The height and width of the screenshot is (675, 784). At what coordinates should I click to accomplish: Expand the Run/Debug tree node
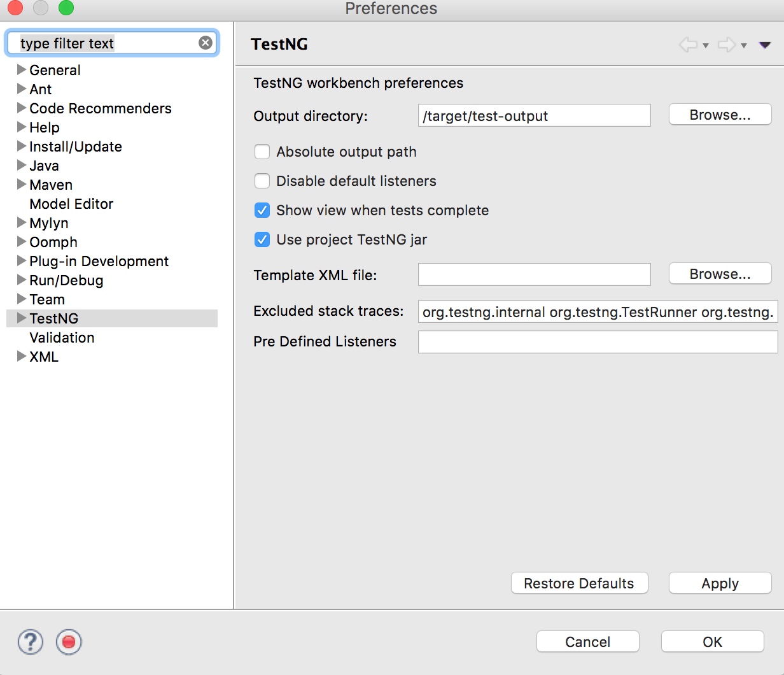coord(22,280)
